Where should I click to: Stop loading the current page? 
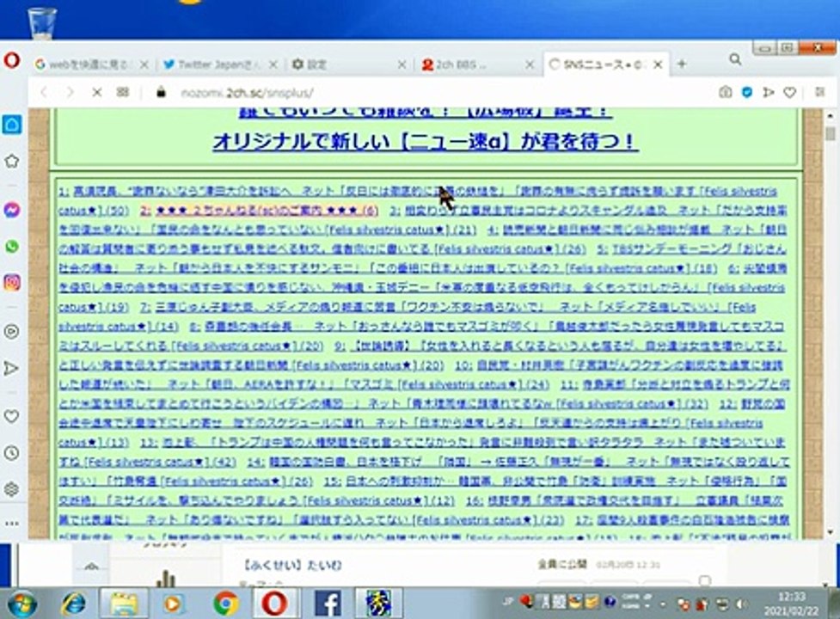click(97, 93)
